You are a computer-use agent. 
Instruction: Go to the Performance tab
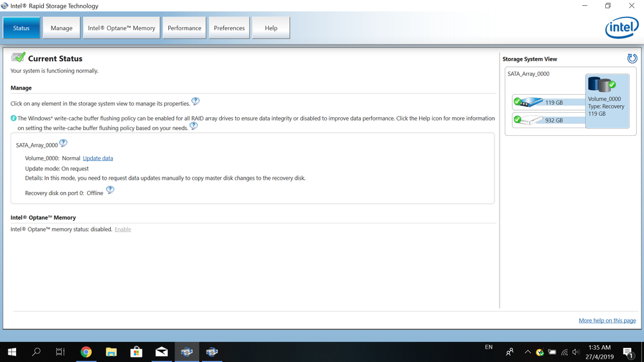(x=184, y=28)
